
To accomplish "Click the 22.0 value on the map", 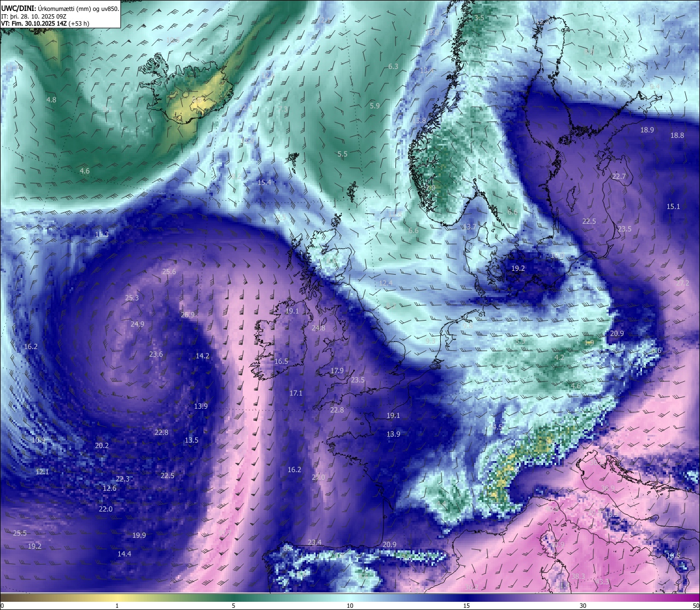I will coord(106,509).
